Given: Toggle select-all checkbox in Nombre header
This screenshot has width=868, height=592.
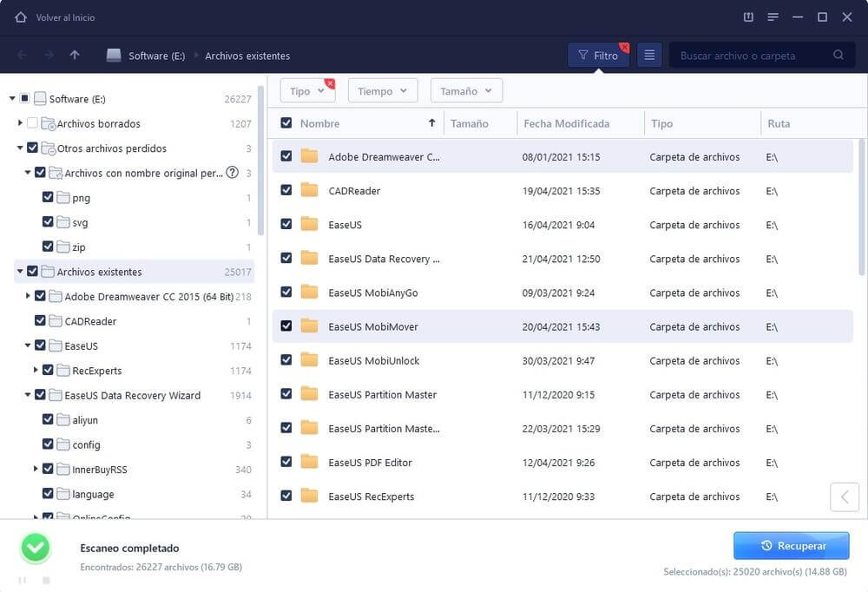Looking at the screenshot, I should pos(286,122).
